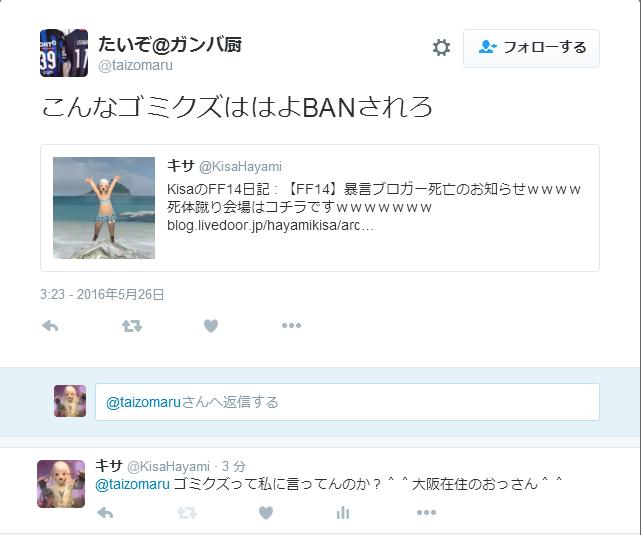Open the @taizomaru handle link in the header
Image resolution: width=641 pixels, height=535 pixels.
click(135, 65)
